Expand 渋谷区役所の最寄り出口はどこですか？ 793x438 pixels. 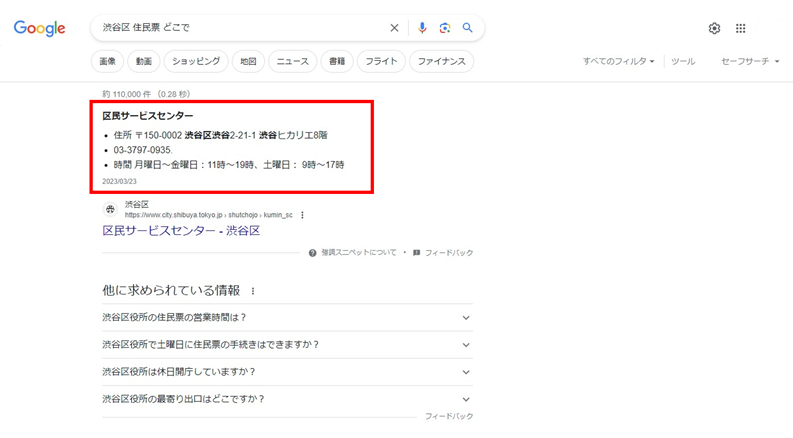(x=287, y=399)
